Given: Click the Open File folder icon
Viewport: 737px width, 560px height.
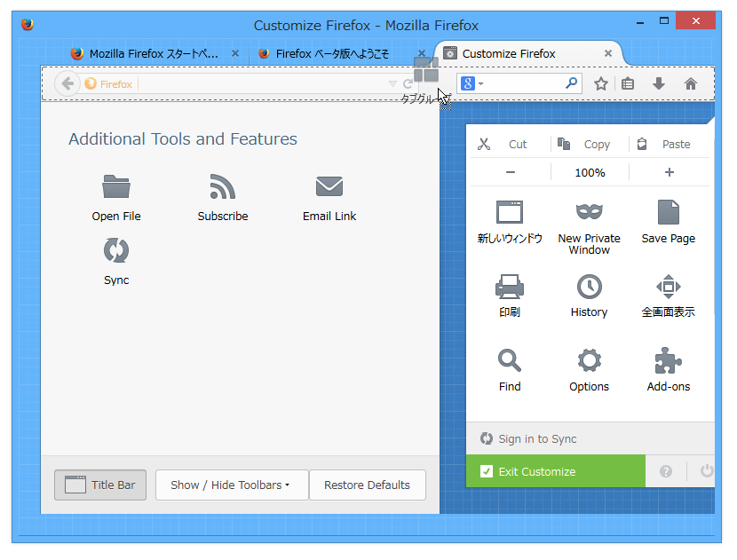Looking at the screenshot, I should [x=116, y=186].
